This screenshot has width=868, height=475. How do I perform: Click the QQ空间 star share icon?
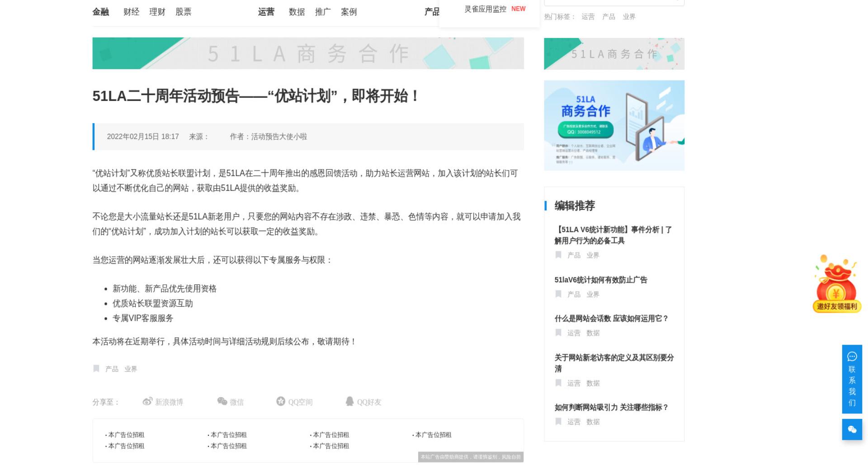[x=281, y=401]
